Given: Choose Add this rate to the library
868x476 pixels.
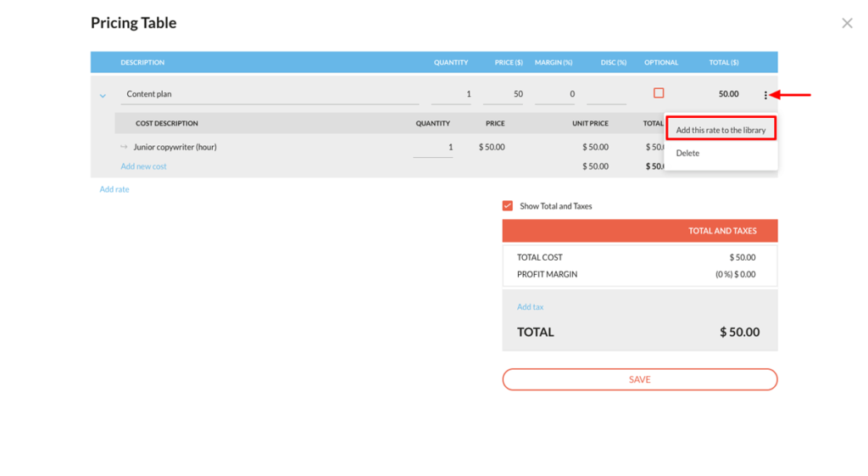Looking at the screenshot, I should tap(721, 130).
